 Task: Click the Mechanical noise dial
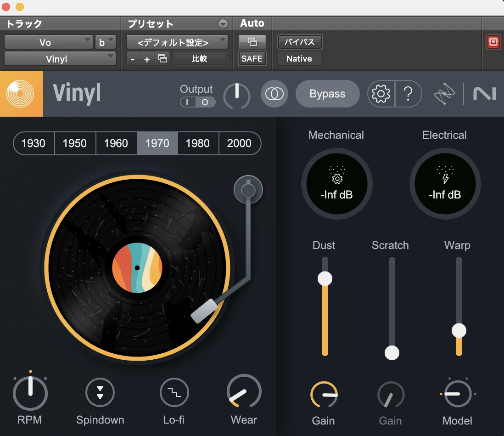click(336, 184)
